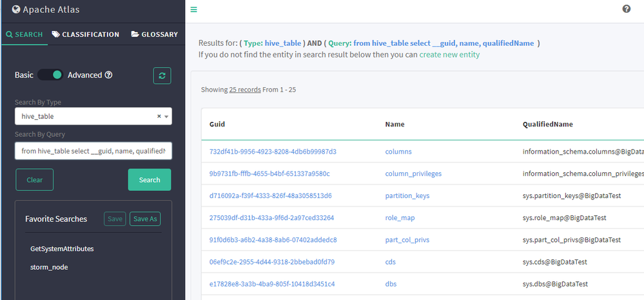The width and height of the screenshot is (644, 300).
Task: Switch to the Classification tab
Action: [86, 35]
